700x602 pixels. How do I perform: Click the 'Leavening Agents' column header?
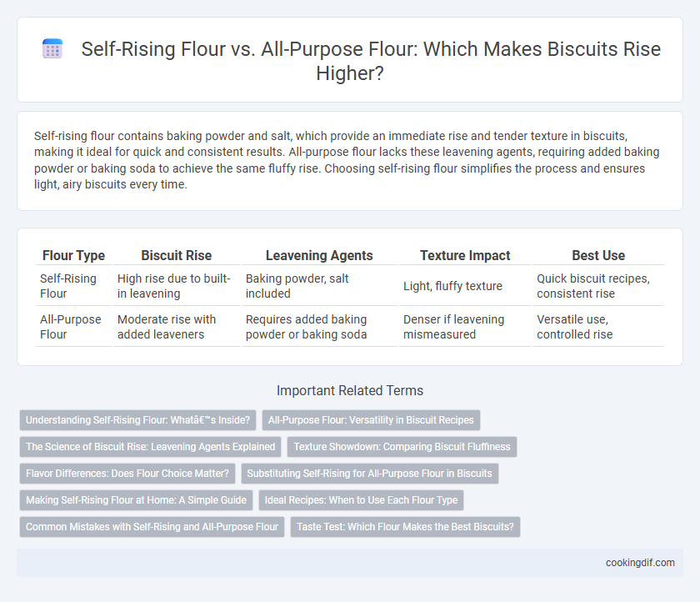tap(319, 255)
